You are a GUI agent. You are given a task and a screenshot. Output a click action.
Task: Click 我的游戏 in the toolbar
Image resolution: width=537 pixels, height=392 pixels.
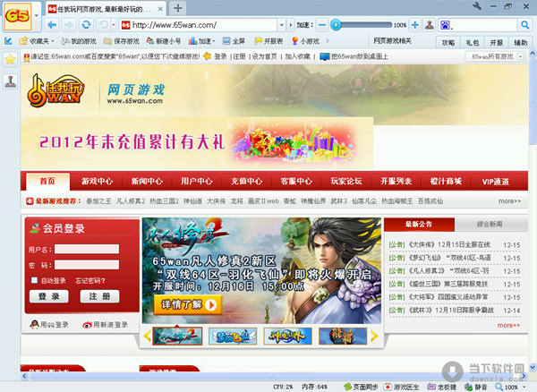[x=79, y=41]
